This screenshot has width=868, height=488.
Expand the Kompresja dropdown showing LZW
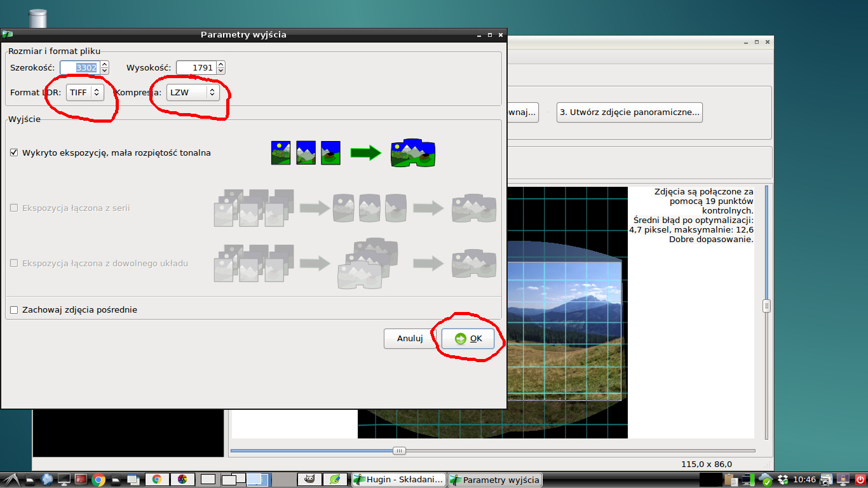[x=193, y=93]
